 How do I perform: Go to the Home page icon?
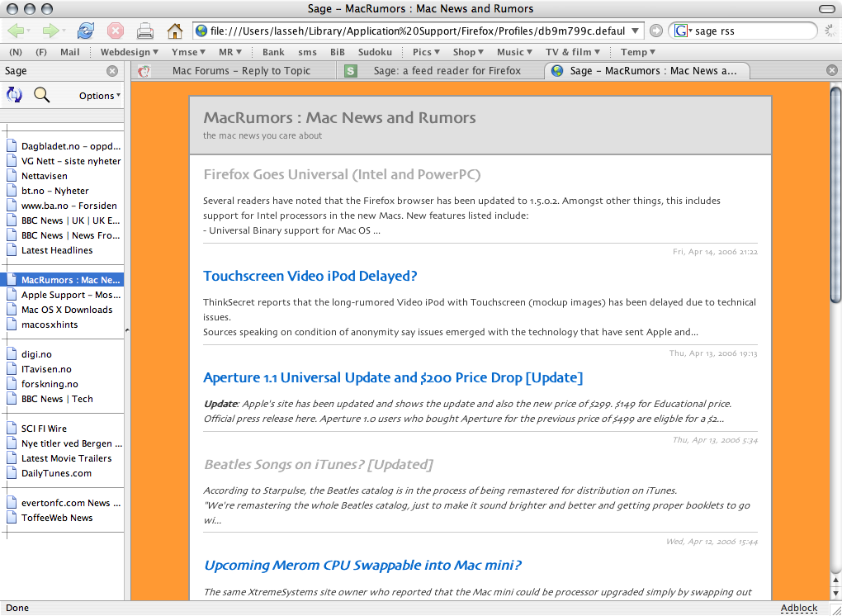click(174, 31)
